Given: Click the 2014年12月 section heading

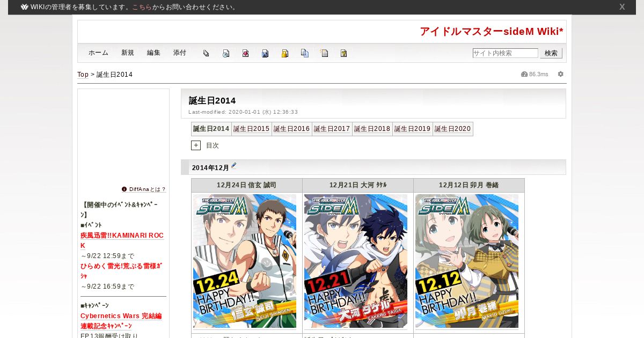Looking at the screenshot, I should [210, 167].
